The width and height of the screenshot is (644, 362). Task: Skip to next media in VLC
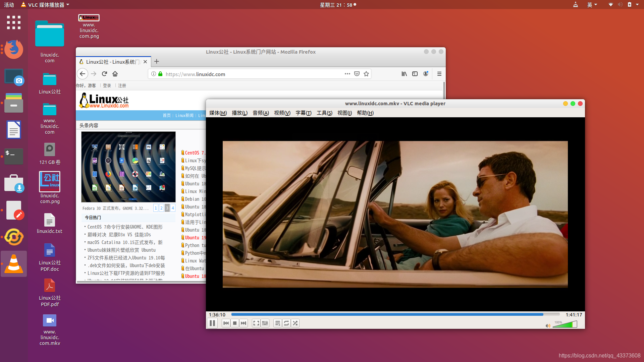243,323
